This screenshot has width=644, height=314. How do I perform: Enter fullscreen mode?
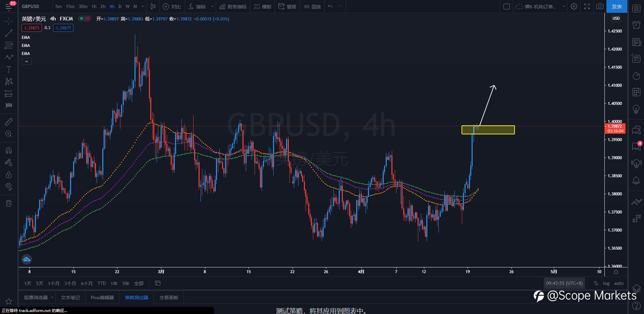tap(587, 6)
